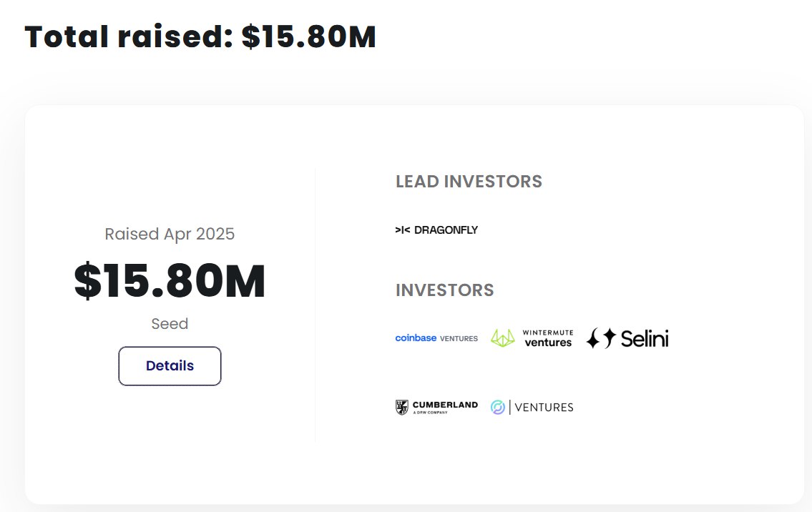Click the Total raised: $15.80M heading
Viewport: 812px width, 512px height.
point(200,36)
